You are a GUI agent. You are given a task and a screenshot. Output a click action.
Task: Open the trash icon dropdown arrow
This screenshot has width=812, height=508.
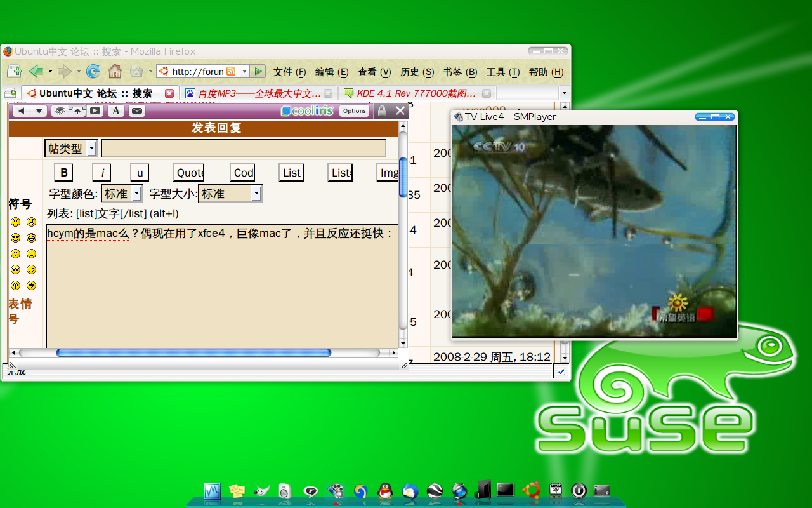(x=150, y=72)
